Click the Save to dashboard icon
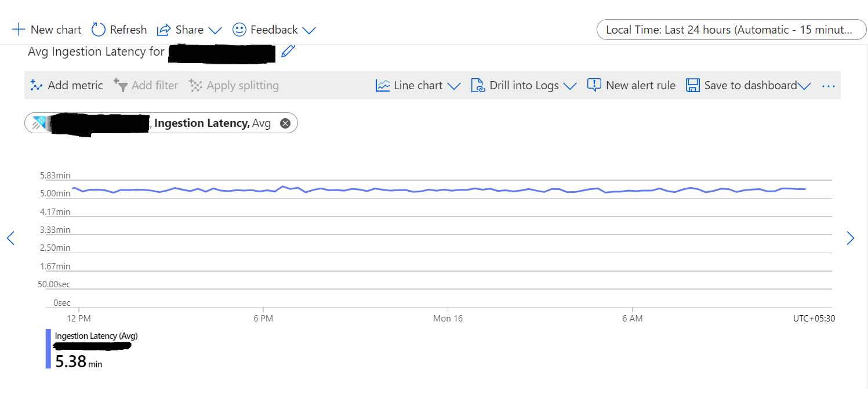 (x=692, y=85)
